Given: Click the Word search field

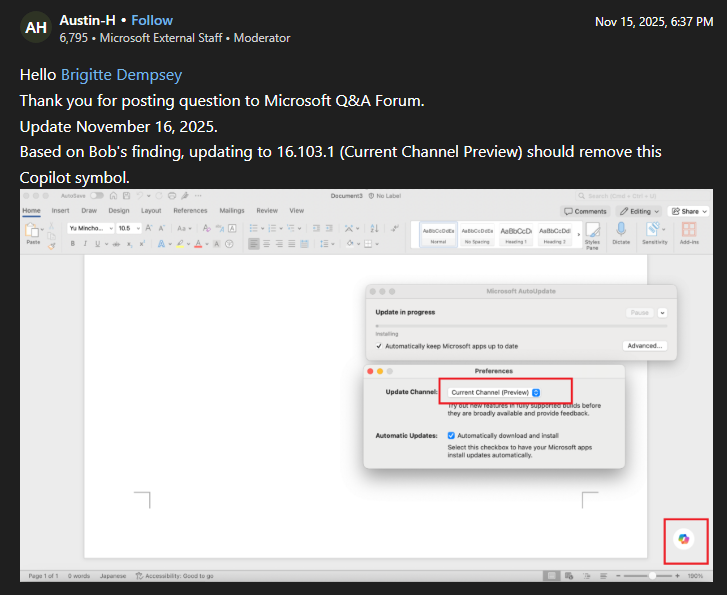Looking at the screenshot, I should 642,196.
